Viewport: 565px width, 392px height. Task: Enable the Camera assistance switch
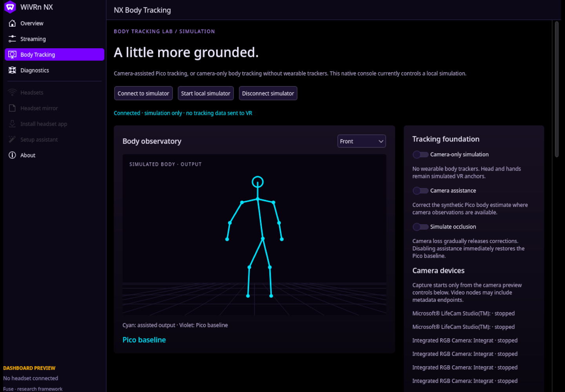(x=420, y=191)
